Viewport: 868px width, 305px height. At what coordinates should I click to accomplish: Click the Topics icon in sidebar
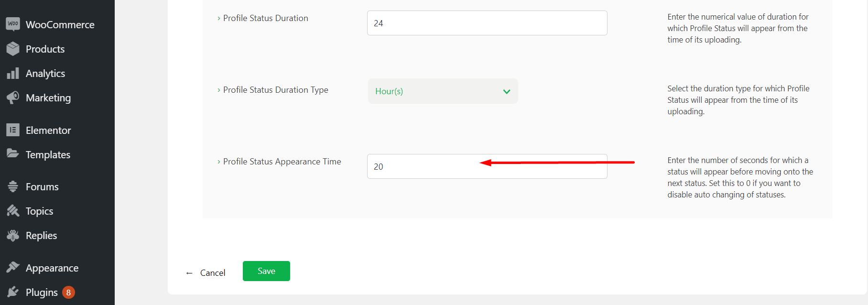coord(13,211)
